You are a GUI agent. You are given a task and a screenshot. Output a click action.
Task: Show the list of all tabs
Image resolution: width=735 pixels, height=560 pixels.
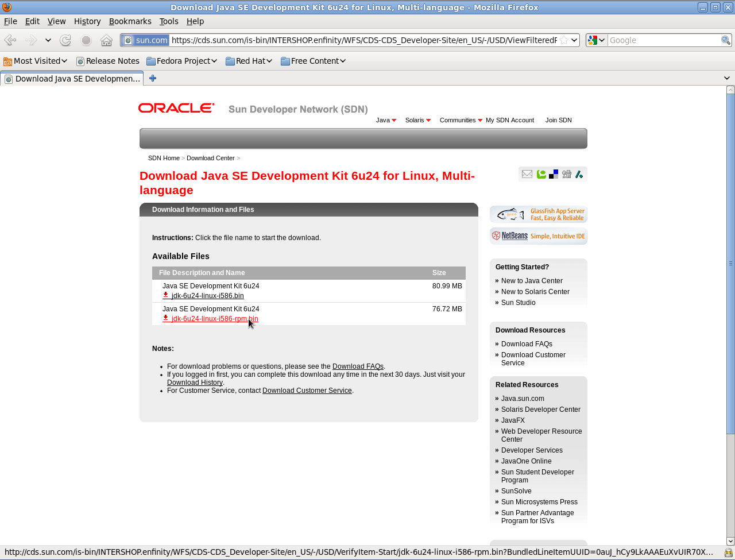pos(727,78)
